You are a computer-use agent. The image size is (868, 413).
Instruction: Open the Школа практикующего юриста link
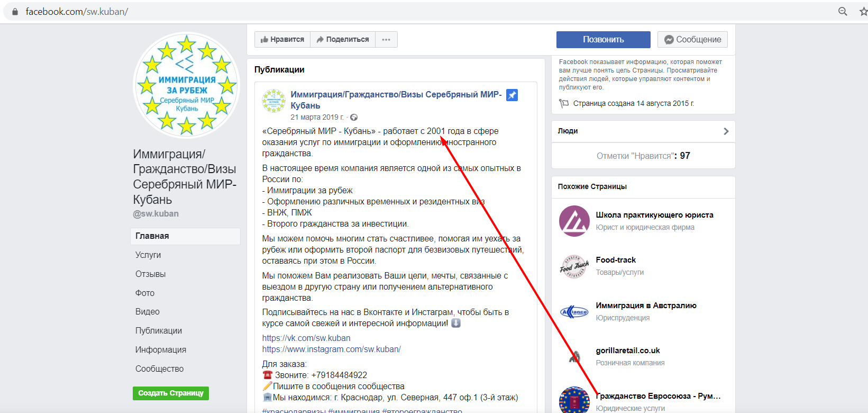[x=654, y=215]
